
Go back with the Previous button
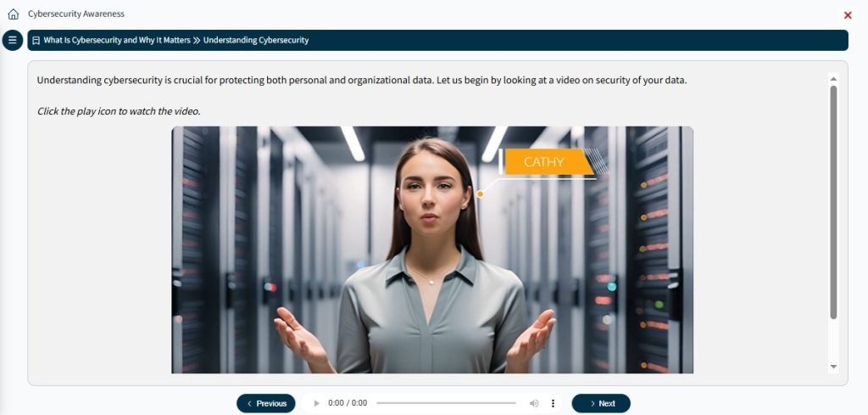pos(265,403)
